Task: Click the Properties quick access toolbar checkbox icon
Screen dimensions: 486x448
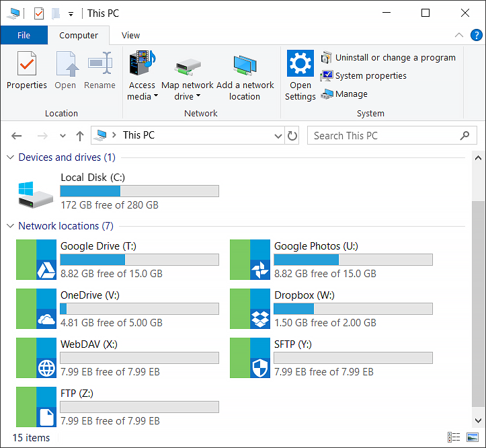Action: [39, 13]
